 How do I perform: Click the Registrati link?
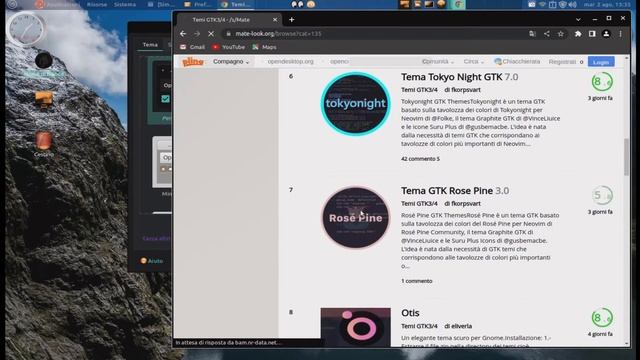[562, 62]
